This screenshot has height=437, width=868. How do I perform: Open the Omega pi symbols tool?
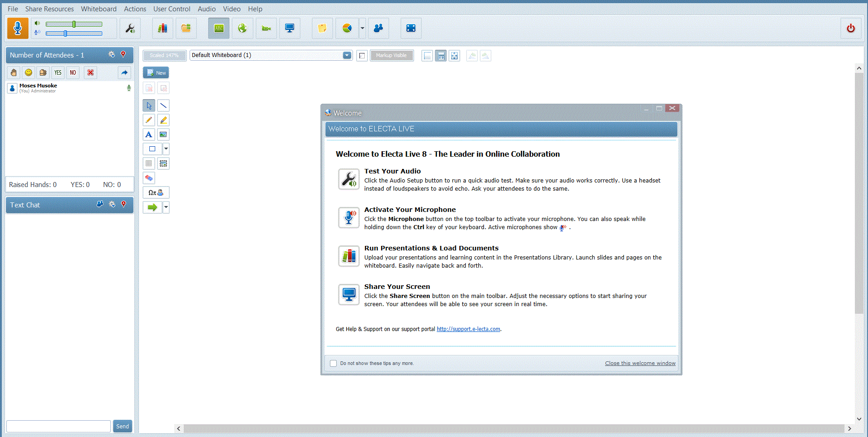[x=156, y=192]
